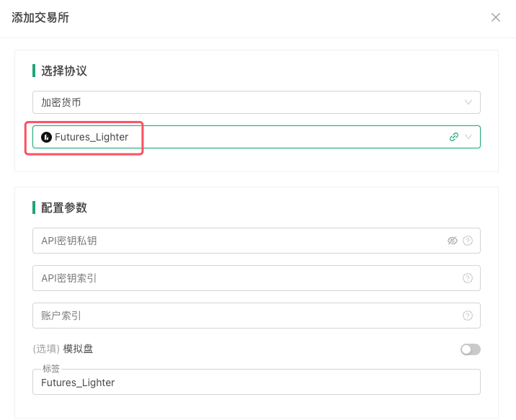The height and width of the screenshot is (420, 516).
Task: Click the (选填) 模拟盘 label text
Action: pos(63,349)
